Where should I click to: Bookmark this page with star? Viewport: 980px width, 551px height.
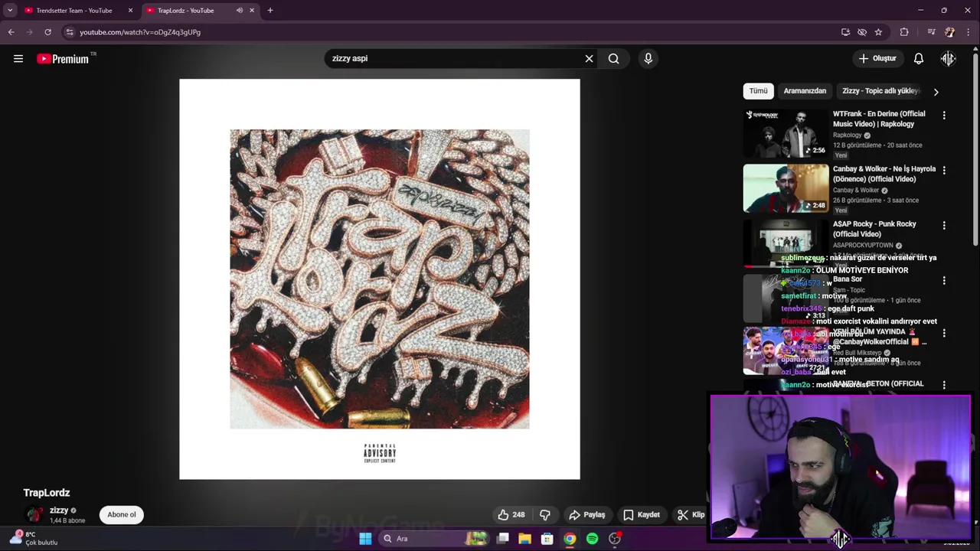878,32
